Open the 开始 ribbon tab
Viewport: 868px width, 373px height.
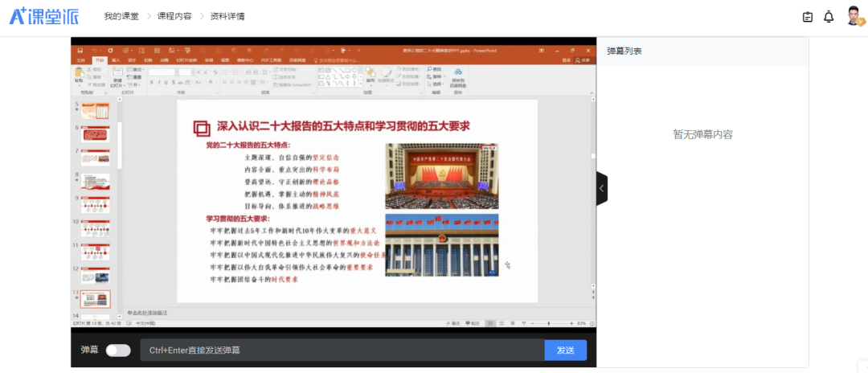99,60
